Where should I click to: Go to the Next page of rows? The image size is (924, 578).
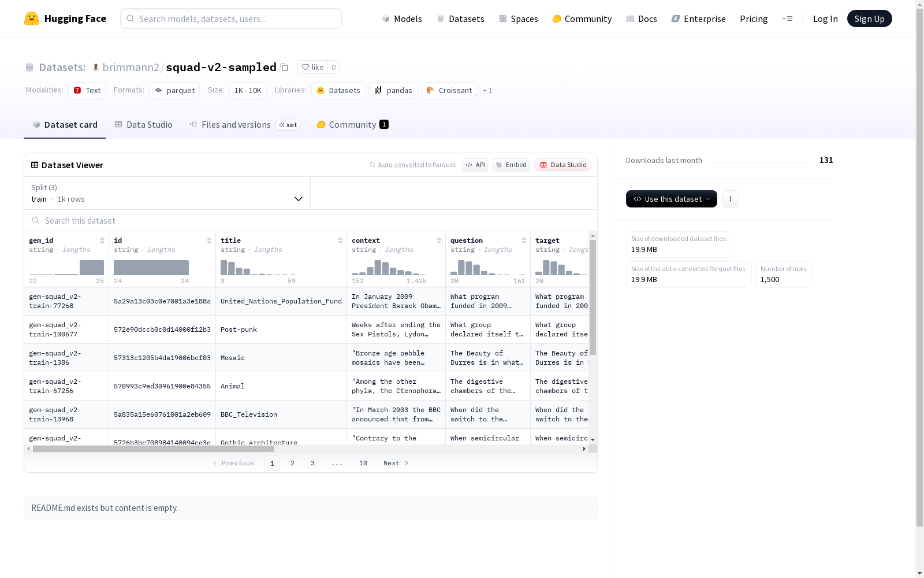pos(396,463)
